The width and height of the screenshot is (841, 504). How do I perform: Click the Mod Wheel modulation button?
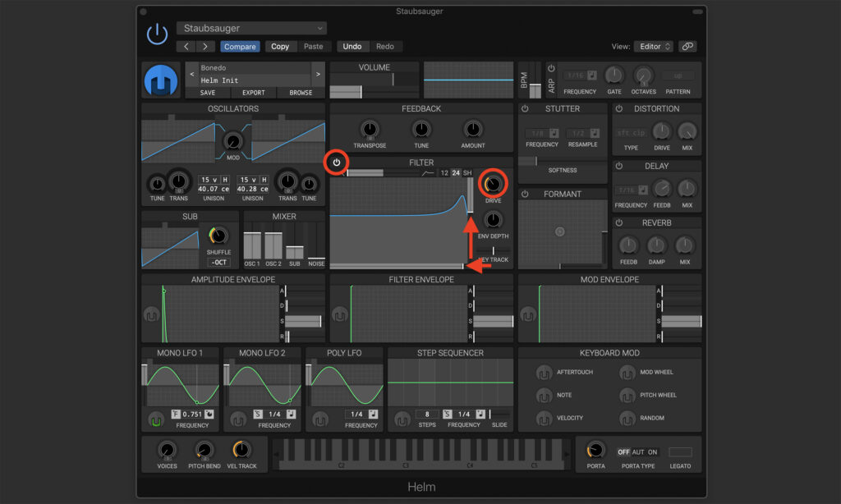[627, 373]
